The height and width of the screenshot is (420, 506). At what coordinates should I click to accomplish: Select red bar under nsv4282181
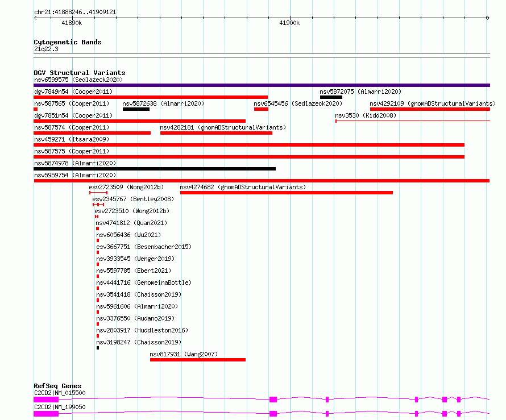[216, 133]
